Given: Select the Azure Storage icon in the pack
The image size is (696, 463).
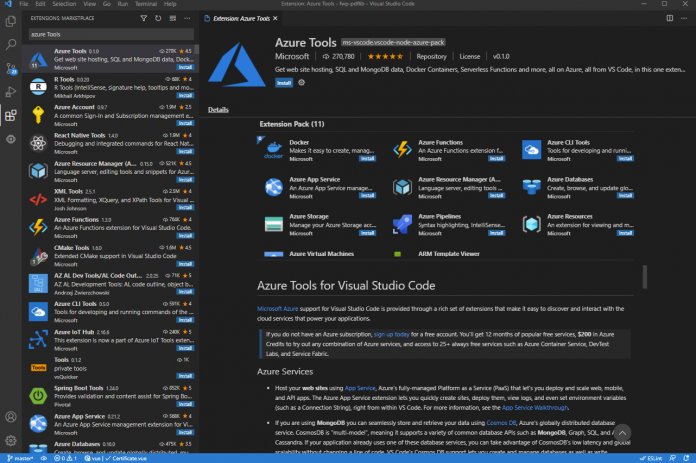Looking at the screenshot, I should pyautogui.click(x=273, y=224).
